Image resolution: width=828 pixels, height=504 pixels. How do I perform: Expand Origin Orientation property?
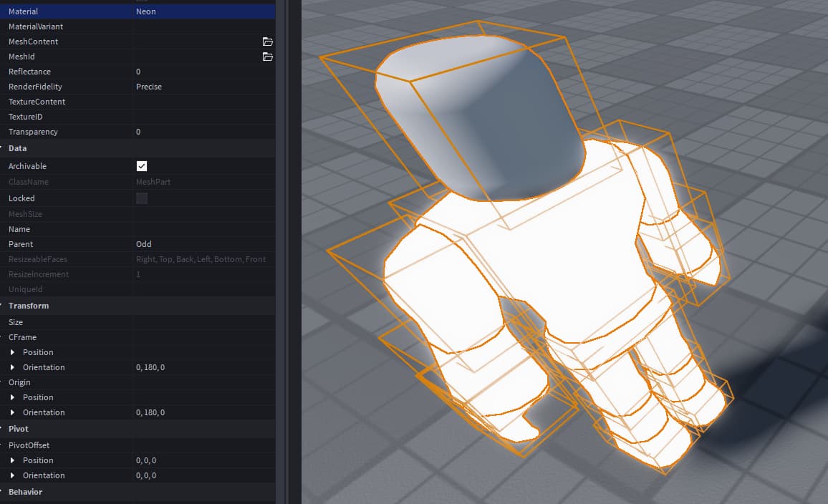click(x=13, y=412)
